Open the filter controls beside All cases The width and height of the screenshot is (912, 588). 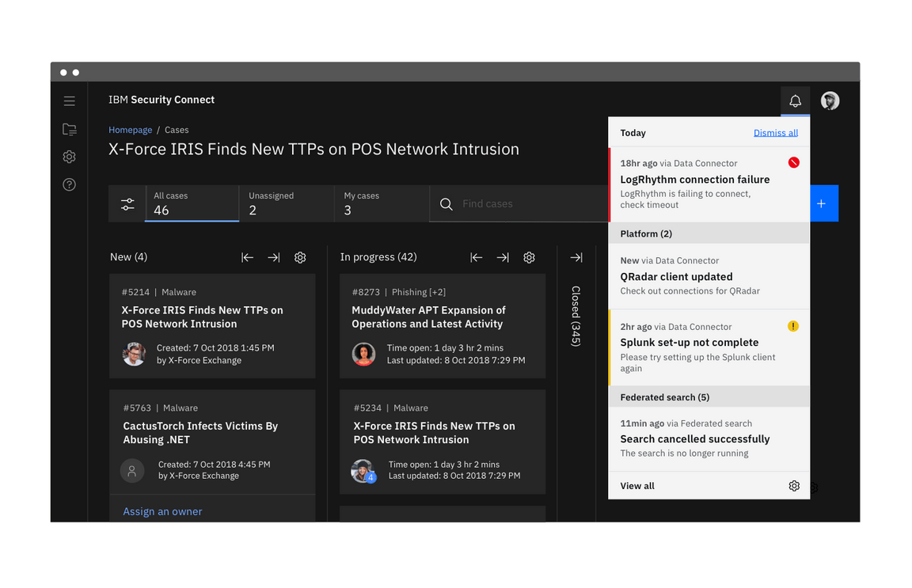pos(127,203)
